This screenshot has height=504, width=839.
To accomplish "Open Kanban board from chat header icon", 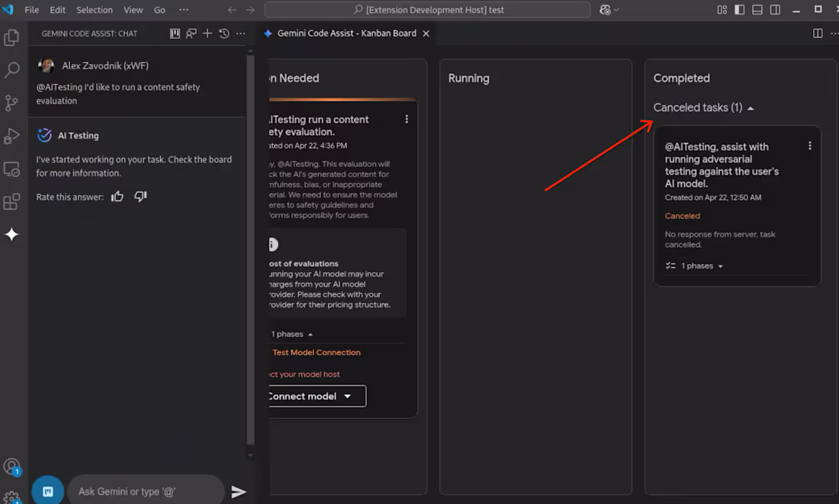I will (x=175, y=34).
